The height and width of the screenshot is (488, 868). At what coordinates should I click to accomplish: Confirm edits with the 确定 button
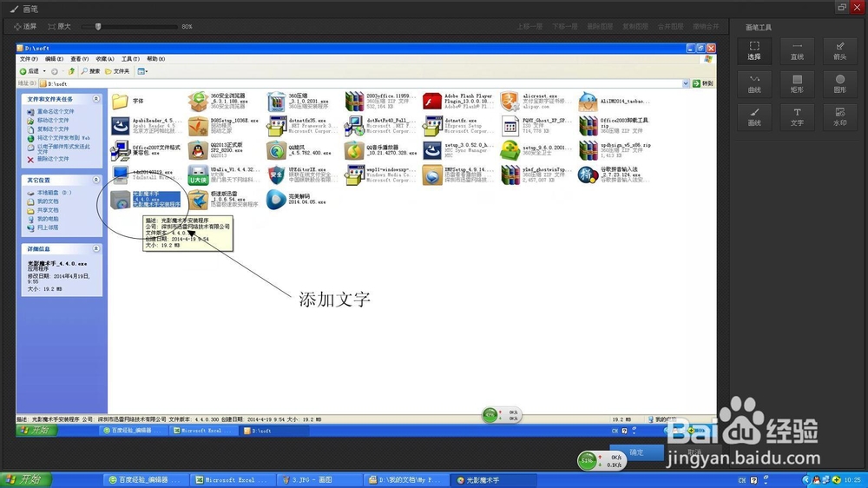[636, 452]
